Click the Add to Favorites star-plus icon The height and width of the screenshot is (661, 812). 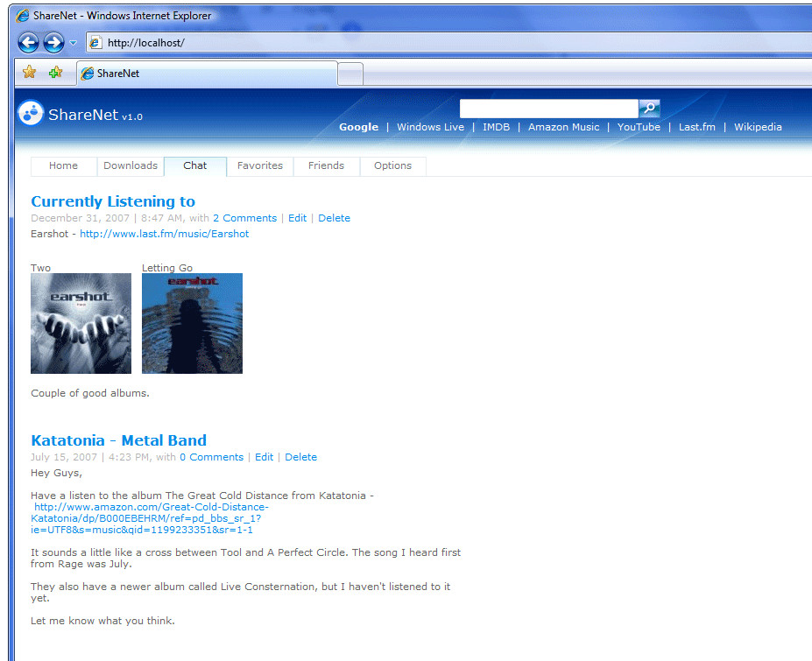coord(55,73)
